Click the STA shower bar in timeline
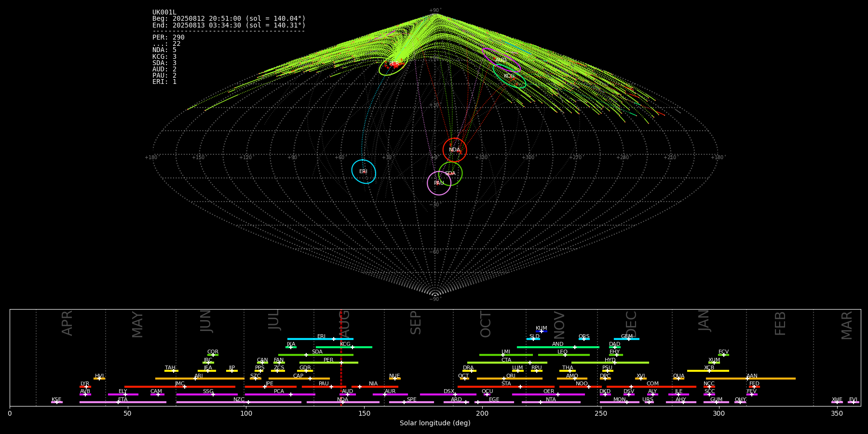Image resolution: width=868 pixels, height=434 pixels. [x=506, y=387]
